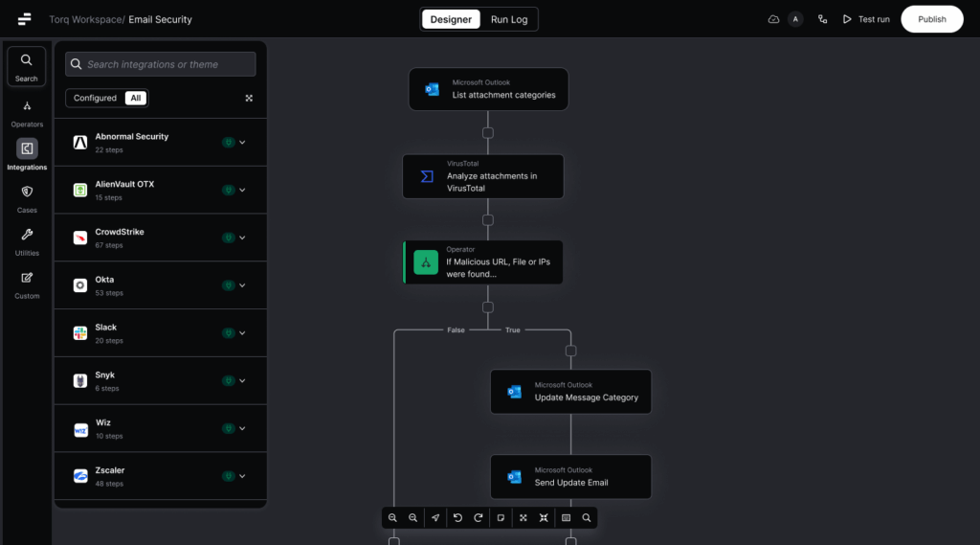Image resolution: width=980 pixels, height=545 pixels.
Task: Start a Test run
Action: pos(866,19)
